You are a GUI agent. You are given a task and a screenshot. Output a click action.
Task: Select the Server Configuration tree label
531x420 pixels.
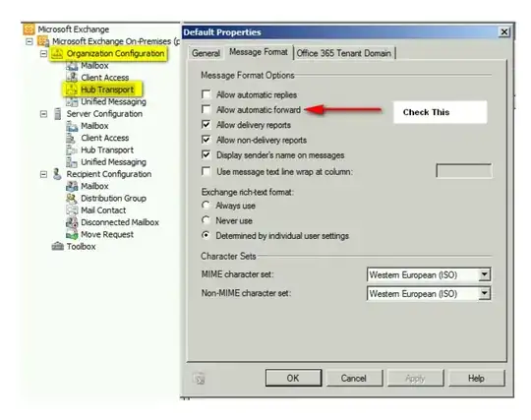tap(104, 114)
